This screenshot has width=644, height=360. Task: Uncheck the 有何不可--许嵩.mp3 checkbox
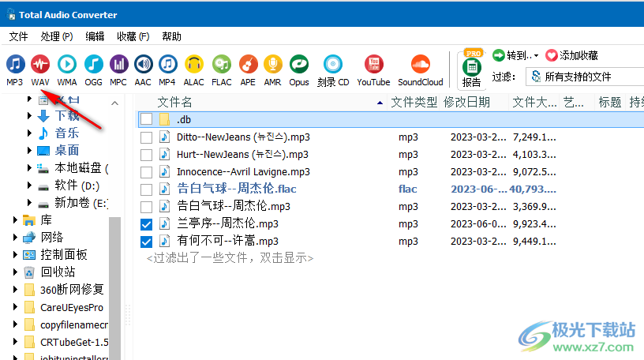click(x=146, y=242)
